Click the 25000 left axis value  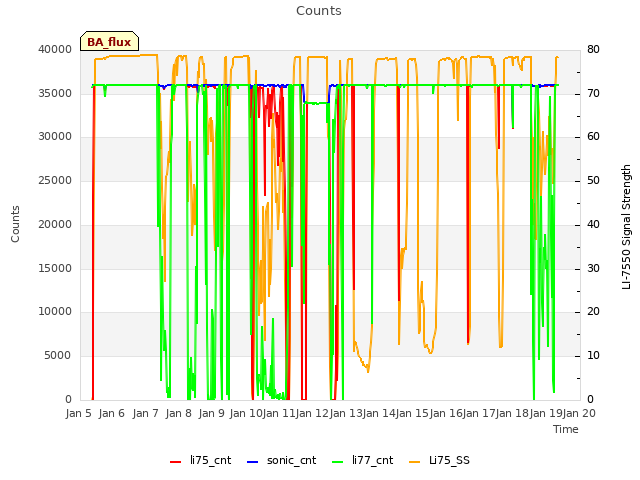(55, 180)
